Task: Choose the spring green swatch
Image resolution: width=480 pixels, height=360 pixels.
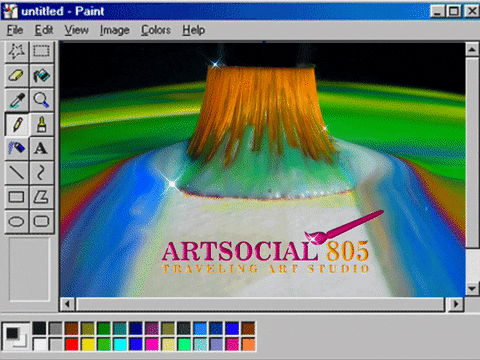Action: 184,344
